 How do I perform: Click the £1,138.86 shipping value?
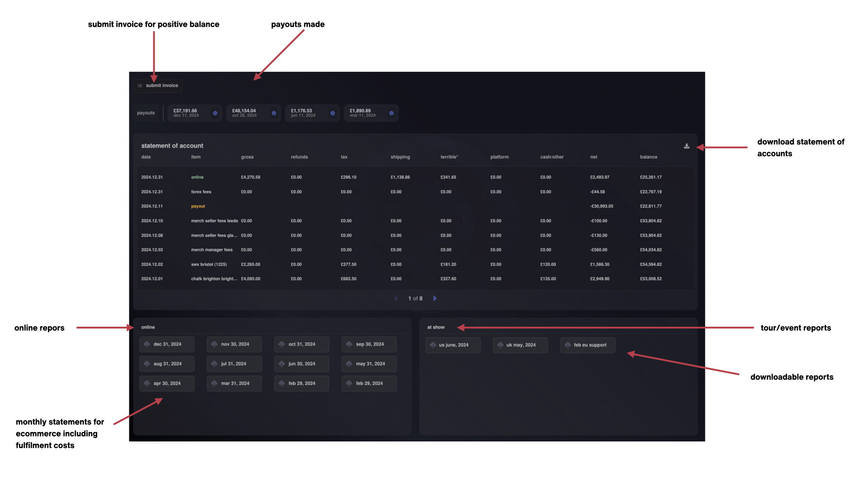tap(400, 177)
